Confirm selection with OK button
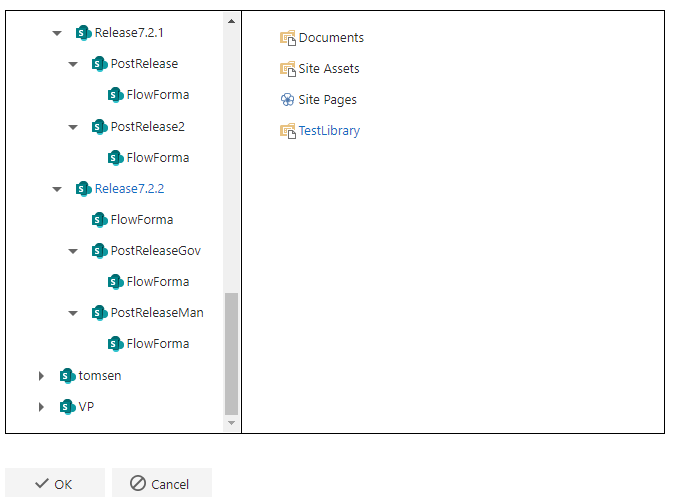This screenshot has height=501, width=675. coord(55,483)
